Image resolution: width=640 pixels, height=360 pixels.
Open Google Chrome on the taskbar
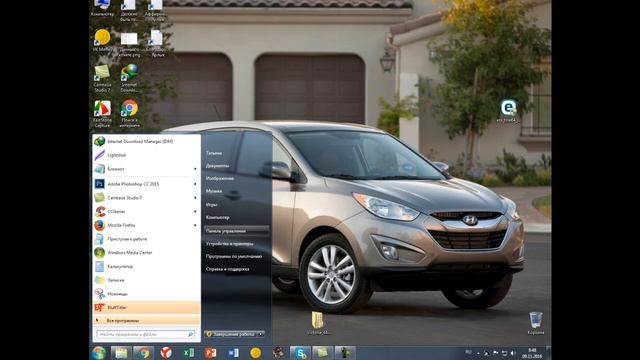click(x=143, y=353)
